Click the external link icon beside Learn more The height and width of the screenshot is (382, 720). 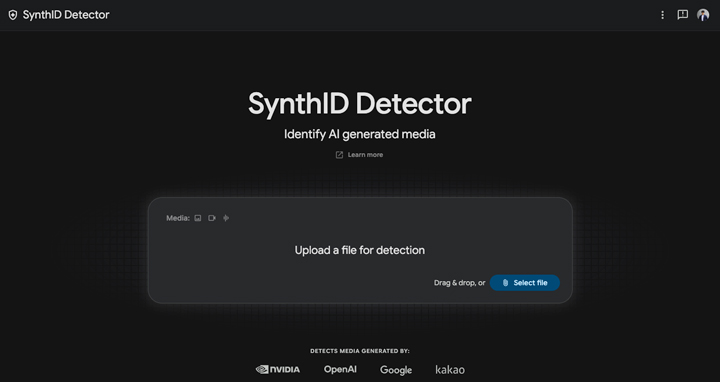(x=339, y=155)
